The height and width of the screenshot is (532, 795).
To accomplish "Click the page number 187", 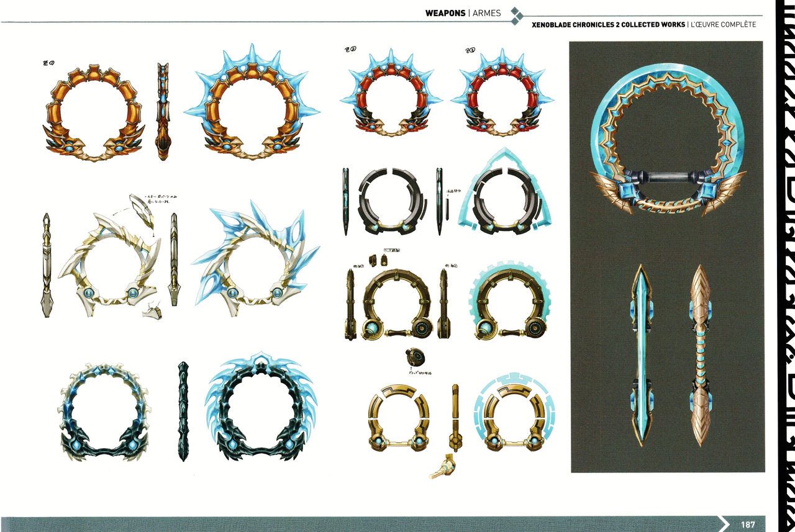I will pyautogui.click(x=748, y=523).
